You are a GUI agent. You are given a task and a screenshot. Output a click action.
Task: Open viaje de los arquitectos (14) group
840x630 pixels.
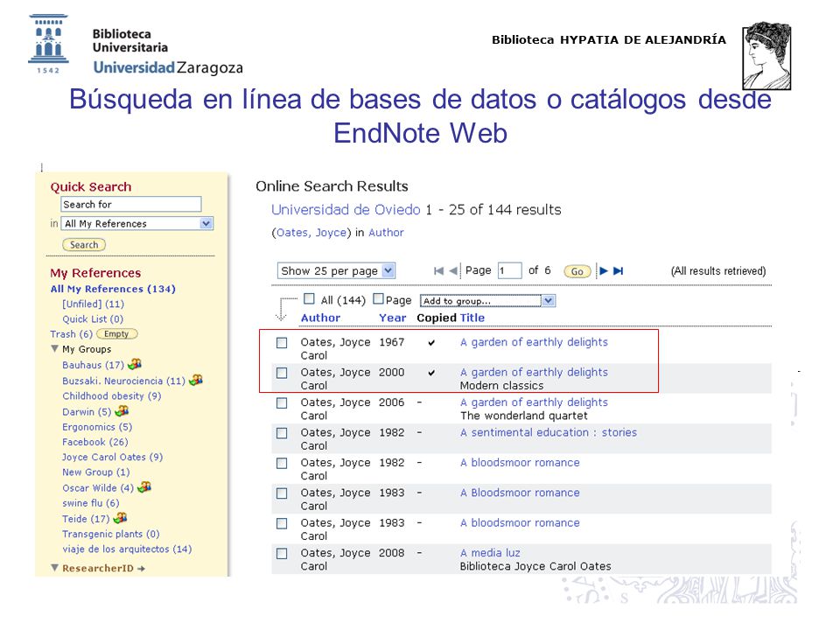pos(127,549)
